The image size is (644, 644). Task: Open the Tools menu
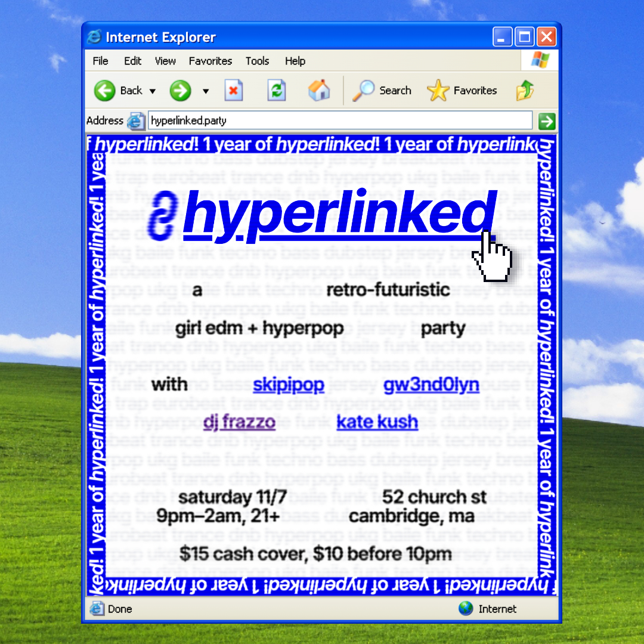pos(257,61)
